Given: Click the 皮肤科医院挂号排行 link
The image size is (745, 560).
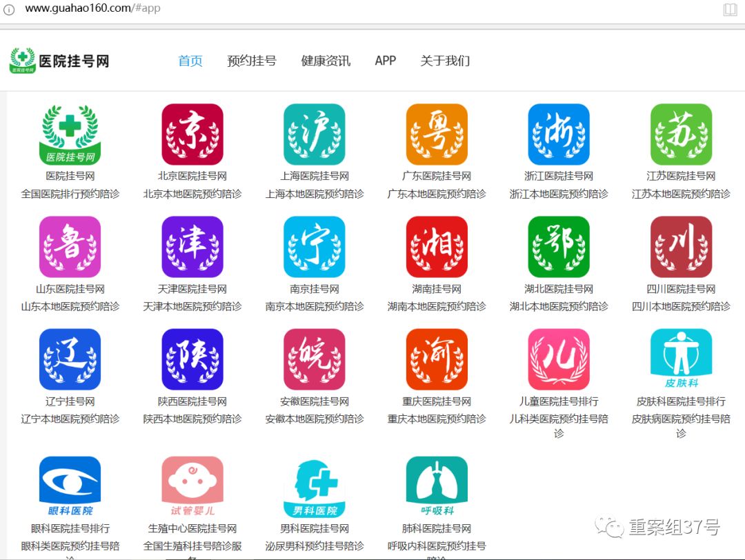Looking at the screenshot, I should (682, 401).
